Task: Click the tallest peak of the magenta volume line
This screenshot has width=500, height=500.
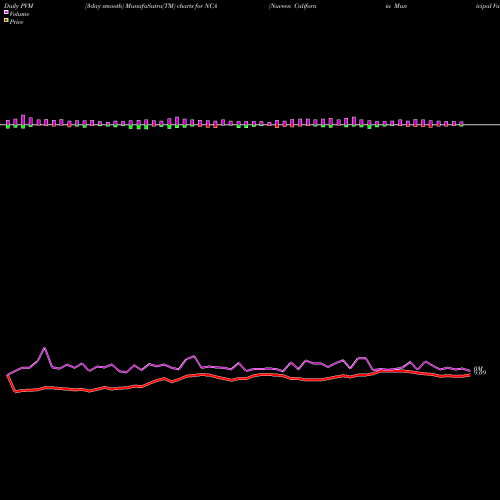Action: click(45, 348)
